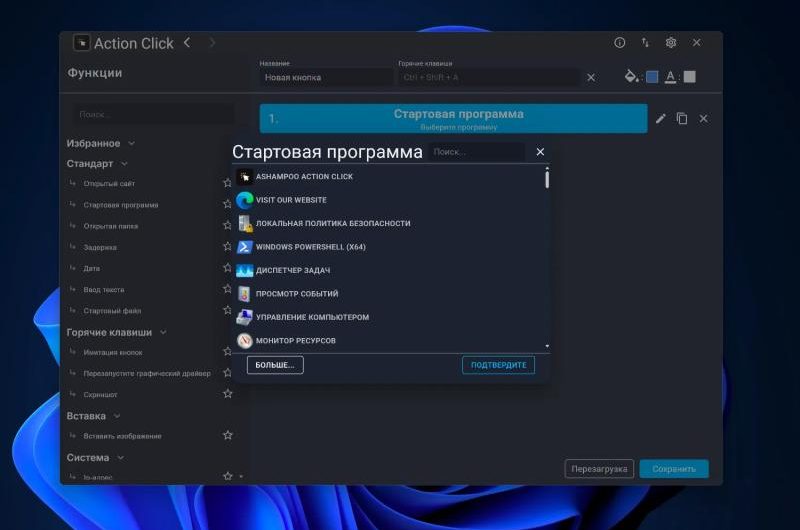Screen dimensions: 800x530
Task: Focus the program dialog search field
Action: [478, 152]
